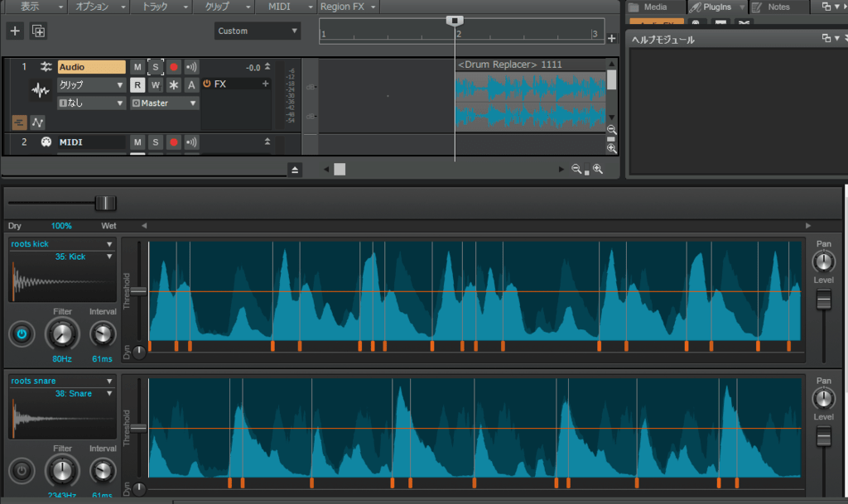Image resolution: width=848 pixels, height=504 pixels.
Task: Open the オプション menu
Action: [99, 7]
